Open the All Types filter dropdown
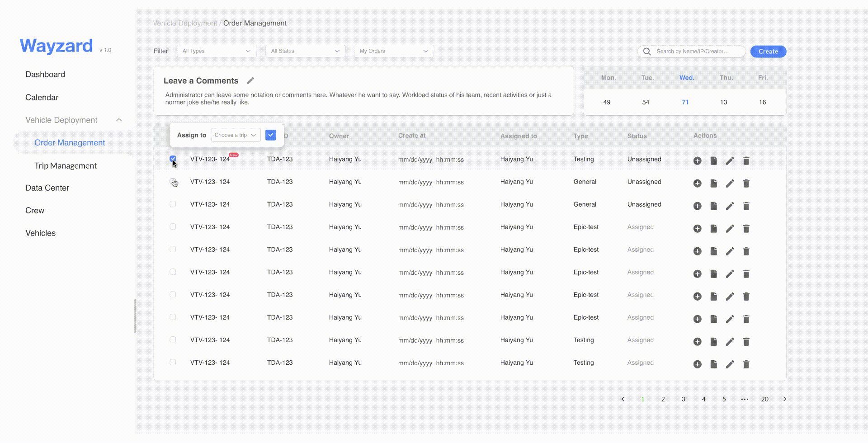 (217, 51)
